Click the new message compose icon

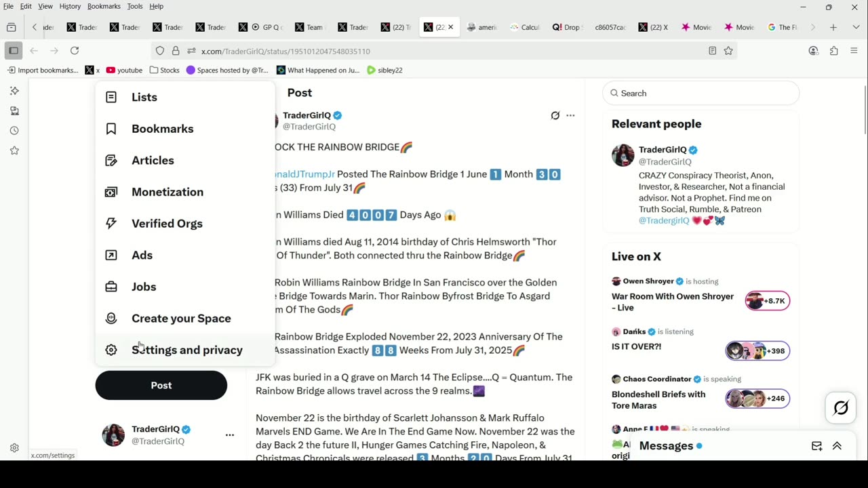coord(817,446)
